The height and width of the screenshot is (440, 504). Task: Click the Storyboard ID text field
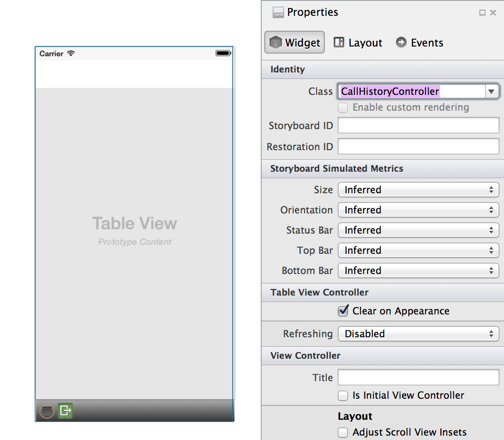pyautogui.click(x=418, y=126)
